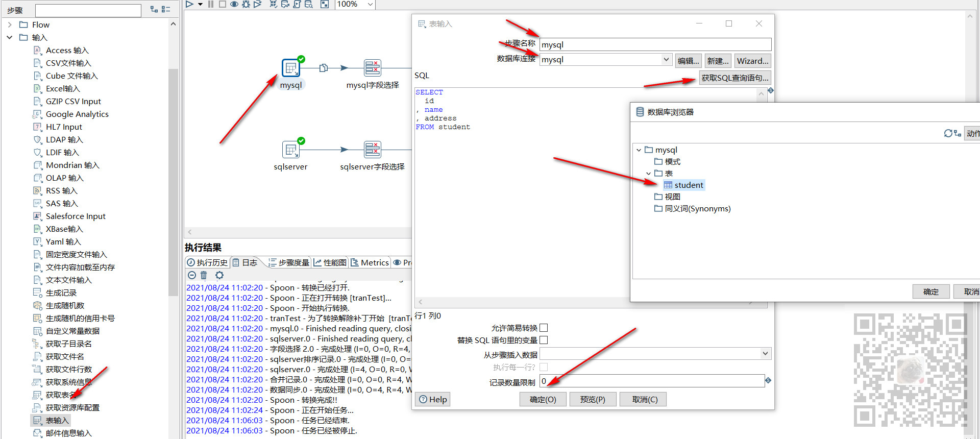The width and height of the screenshot is (980, 439).
Task: Replay the transformation
Action: pos(258,4)
